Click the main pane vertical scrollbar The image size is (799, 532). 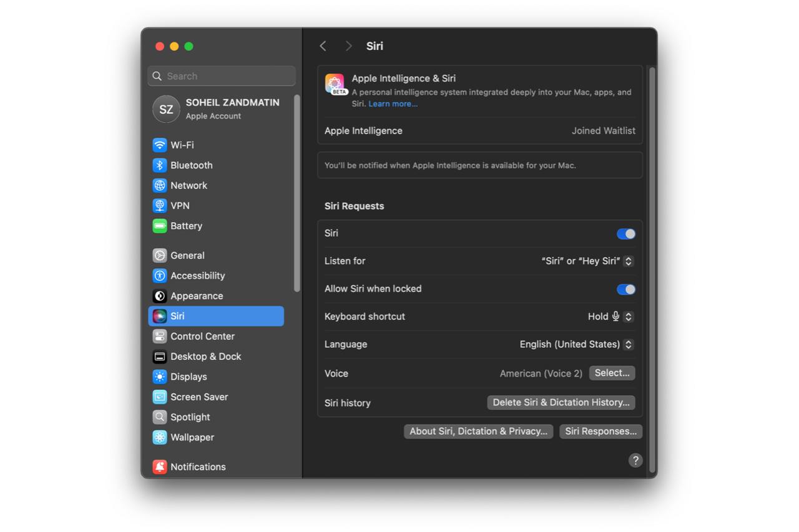(652, 269)
